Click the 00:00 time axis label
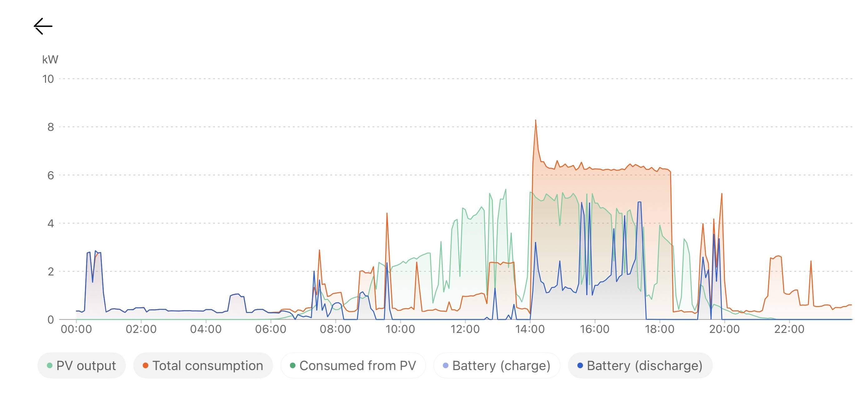 (76, 329)
